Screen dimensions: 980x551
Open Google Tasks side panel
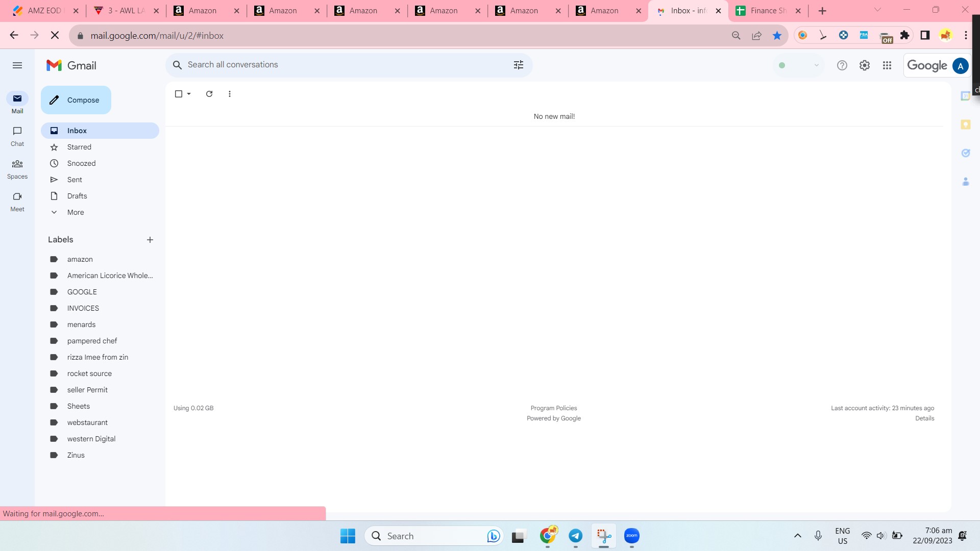965,153
